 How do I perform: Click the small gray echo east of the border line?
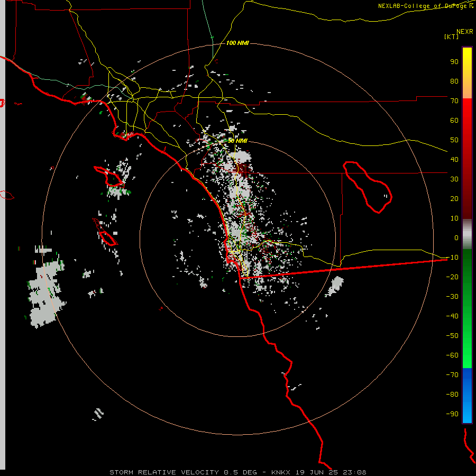(x=335, y=286)
